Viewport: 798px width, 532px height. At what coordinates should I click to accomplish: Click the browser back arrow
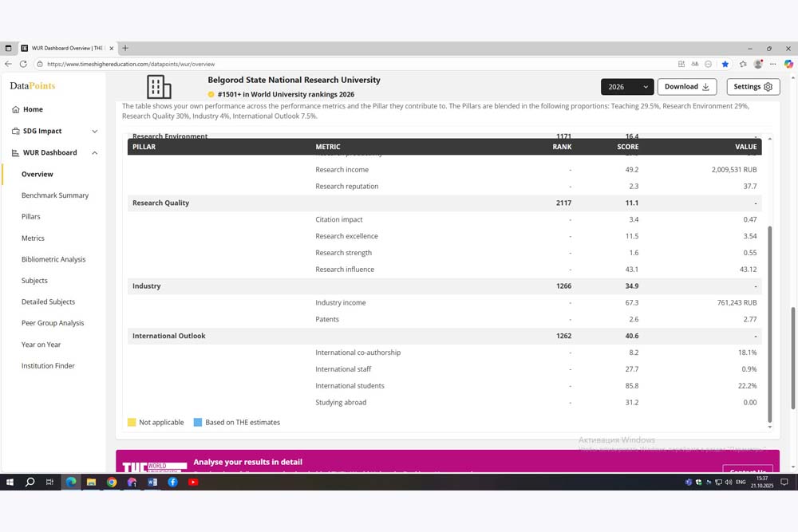[x=8, y=64]
